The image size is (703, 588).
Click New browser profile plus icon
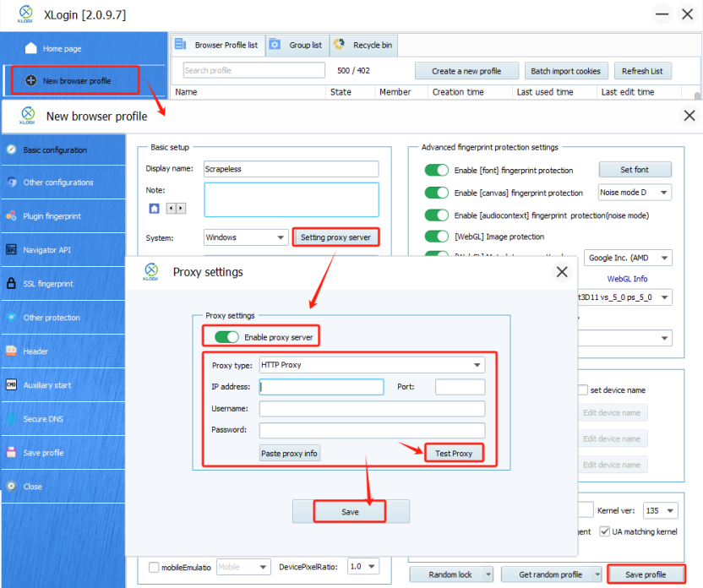click(x=31, y=80)
